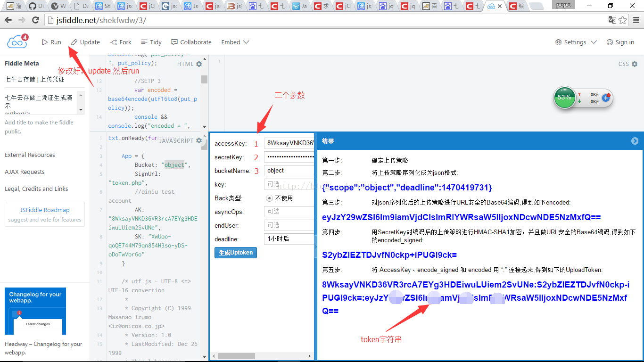This screenshot has width=644, height=362.
Task: Click the accessKey input field
Action: pos(289,143)
